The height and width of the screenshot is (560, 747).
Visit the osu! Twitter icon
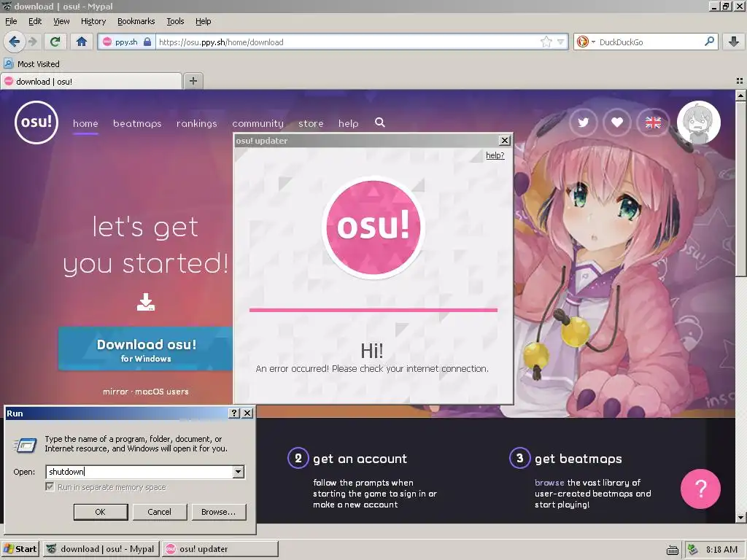click(x=583, y=122)
